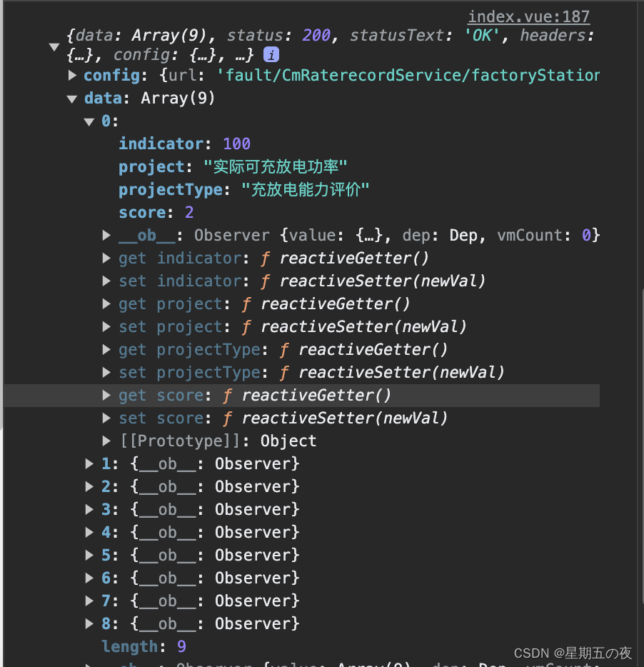Expand the __ob__ Observer property

(106, 235)
